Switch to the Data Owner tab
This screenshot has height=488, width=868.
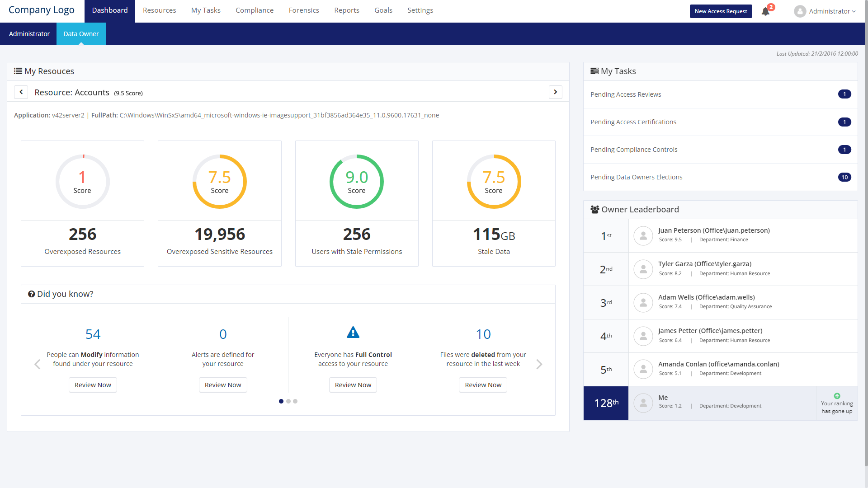point(81,34)
